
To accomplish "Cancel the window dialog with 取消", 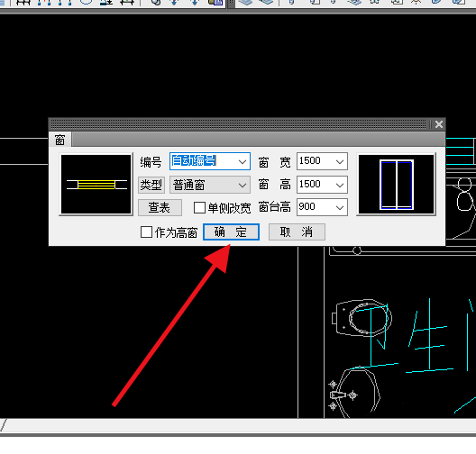I will [x=297, y=232].
